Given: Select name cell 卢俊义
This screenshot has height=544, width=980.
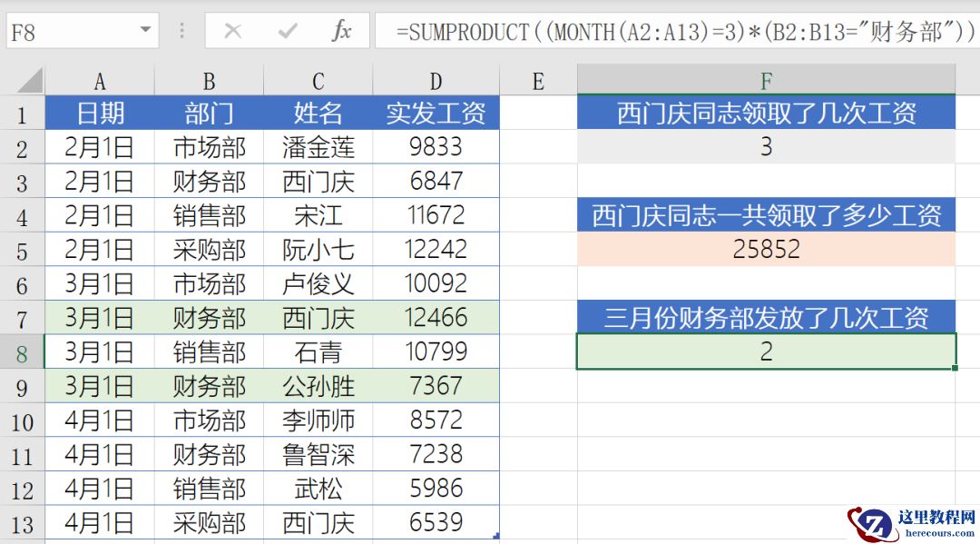Looking at the screenshot, I should point(318,283).
